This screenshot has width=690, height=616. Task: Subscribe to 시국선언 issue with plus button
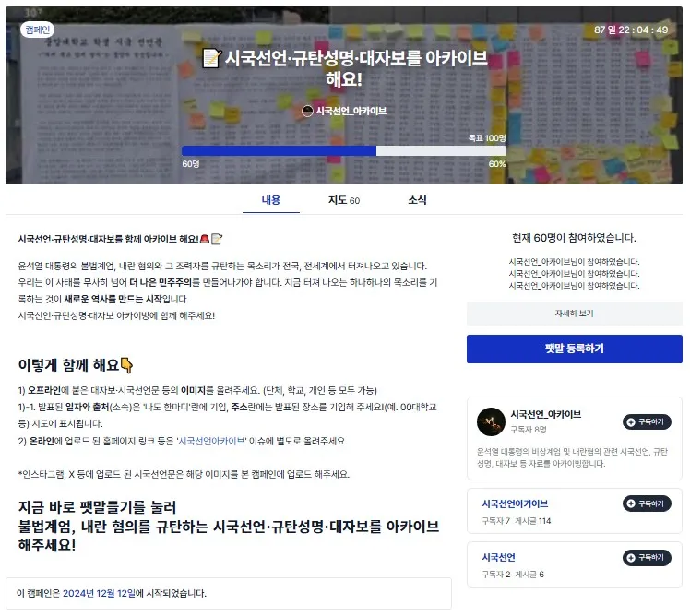point(647,558)
